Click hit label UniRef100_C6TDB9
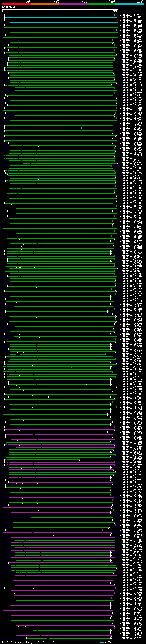 [131, 128]
